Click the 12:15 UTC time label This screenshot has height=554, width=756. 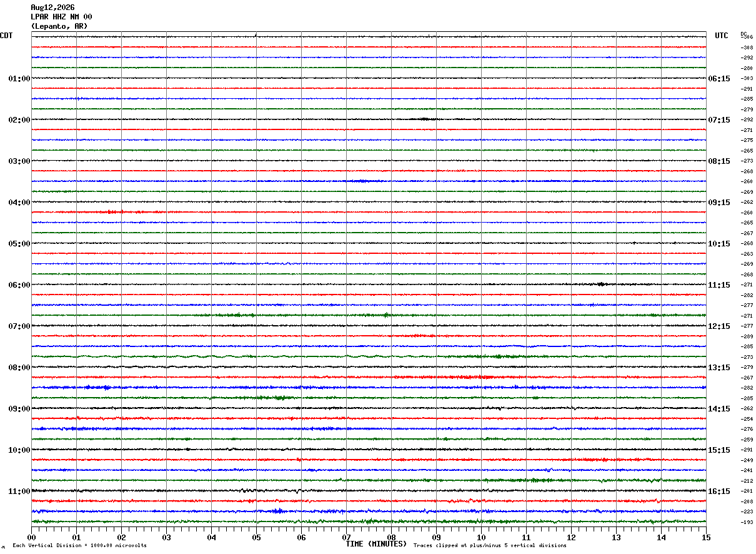click(x=719, y=326)
